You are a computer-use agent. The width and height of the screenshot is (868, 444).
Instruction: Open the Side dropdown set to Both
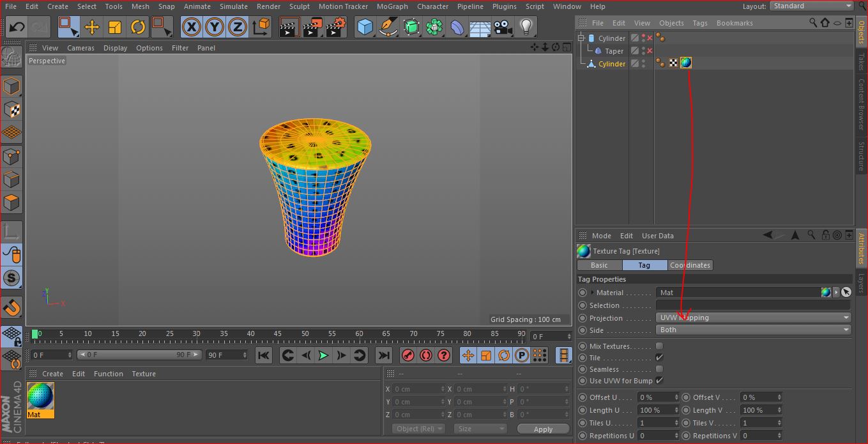754,330
